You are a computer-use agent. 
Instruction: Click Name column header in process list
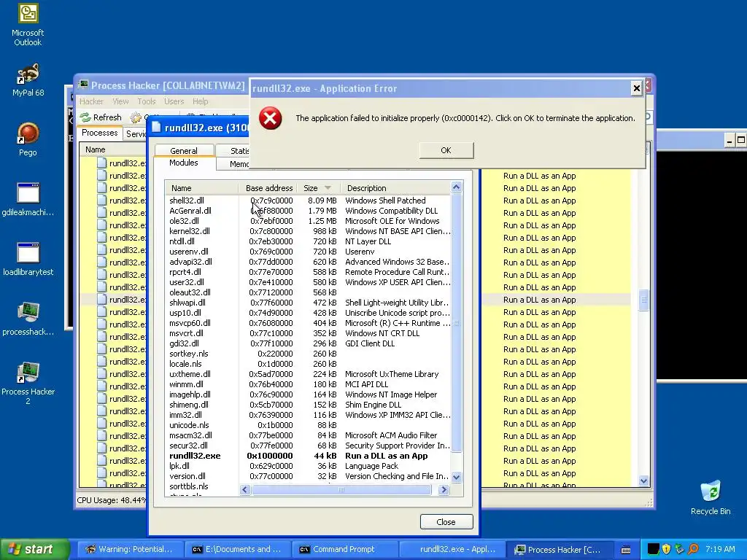click(x=112, y=149)
